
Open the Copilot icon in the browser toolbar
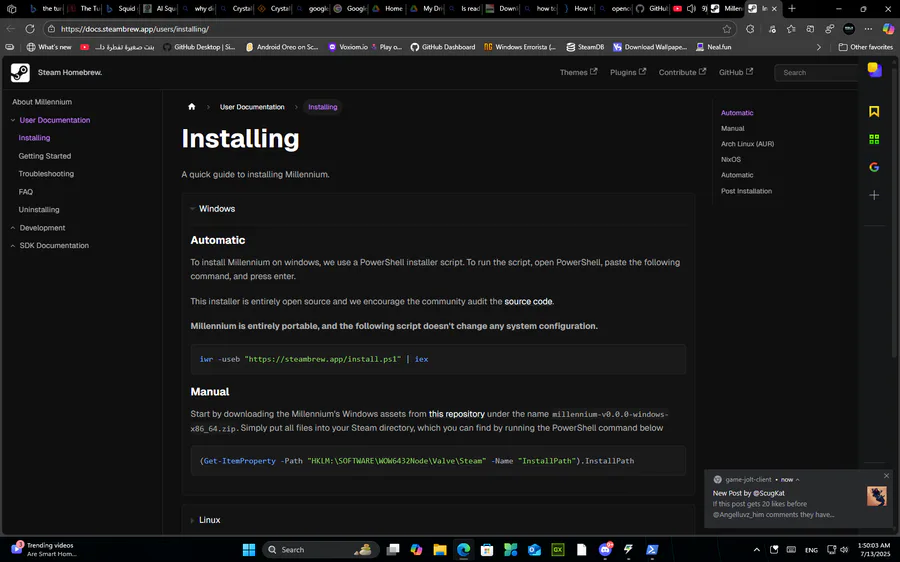888,29
